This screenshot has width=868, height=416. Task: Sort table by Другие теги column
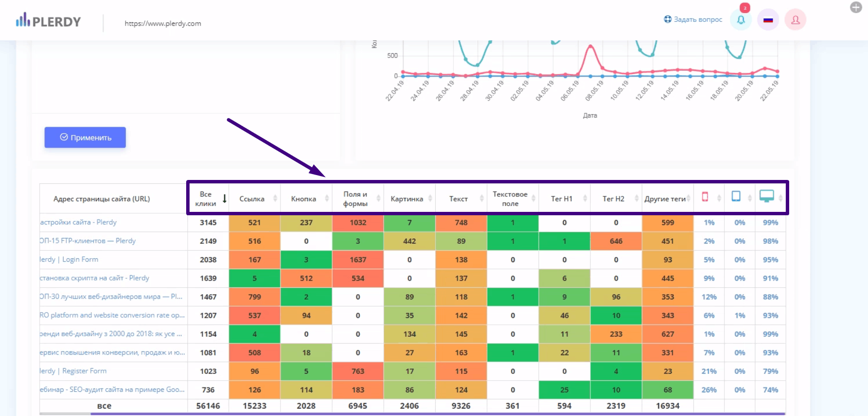pyautogui.click(x=668, y=199)
